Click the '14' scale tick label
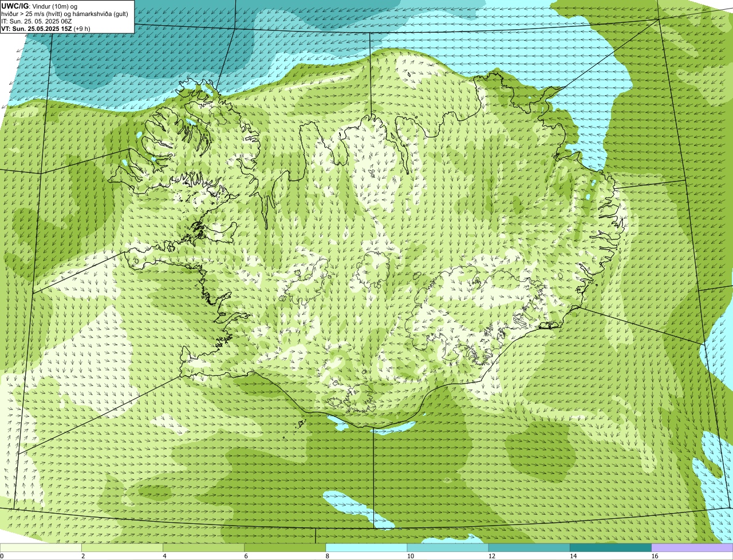Screen dimensions: 733x560 pos(573,556)
